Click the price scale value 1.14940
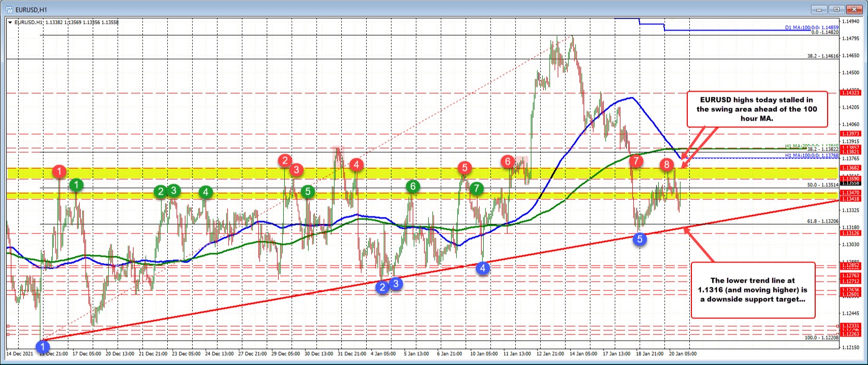The image size is (868, 365). (851, 21)
